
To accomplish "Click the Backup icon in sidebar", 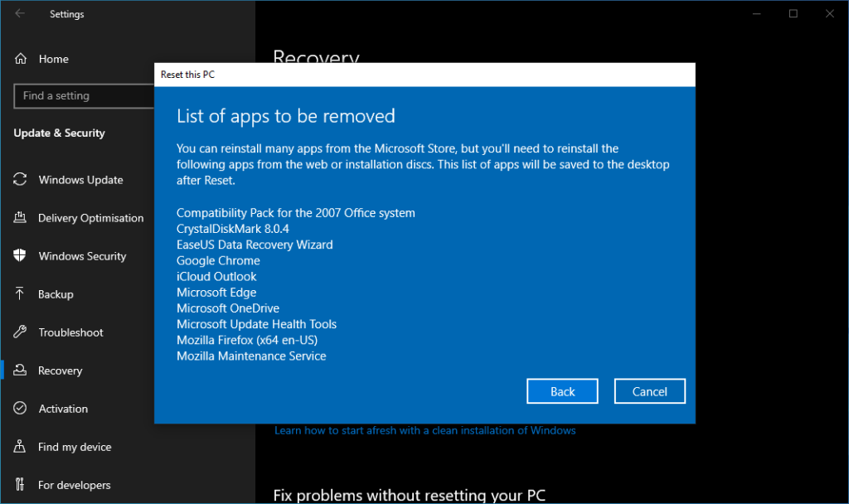I will pyautogui.click(x=21, y=293).
